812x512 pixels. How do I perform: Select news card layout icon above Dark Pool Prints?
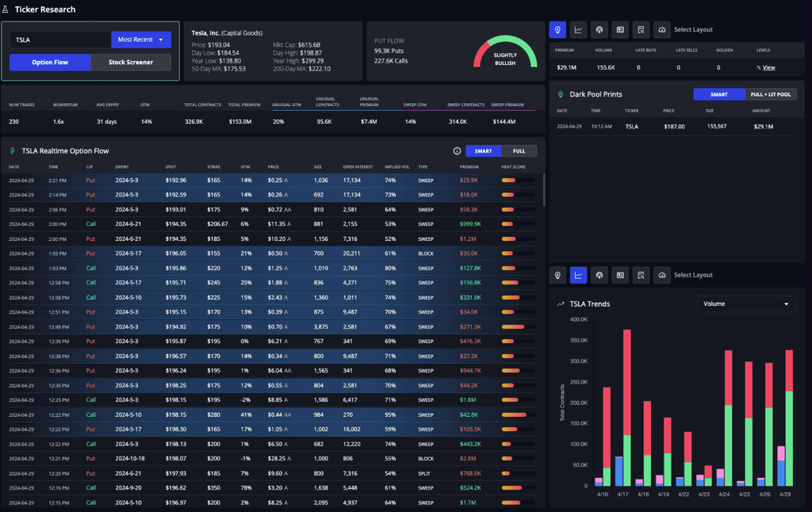[620, 30]
